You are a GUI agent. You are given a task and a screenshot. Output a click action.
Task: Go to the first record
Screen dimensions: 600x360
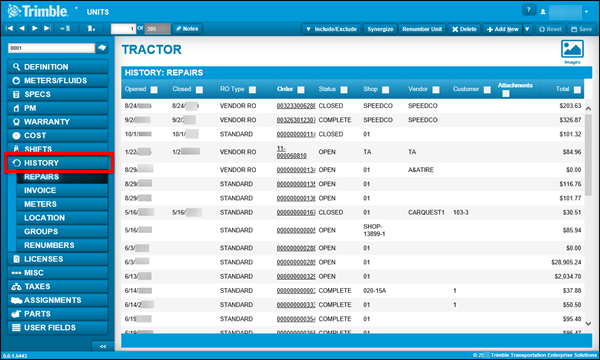coord(10,28)
